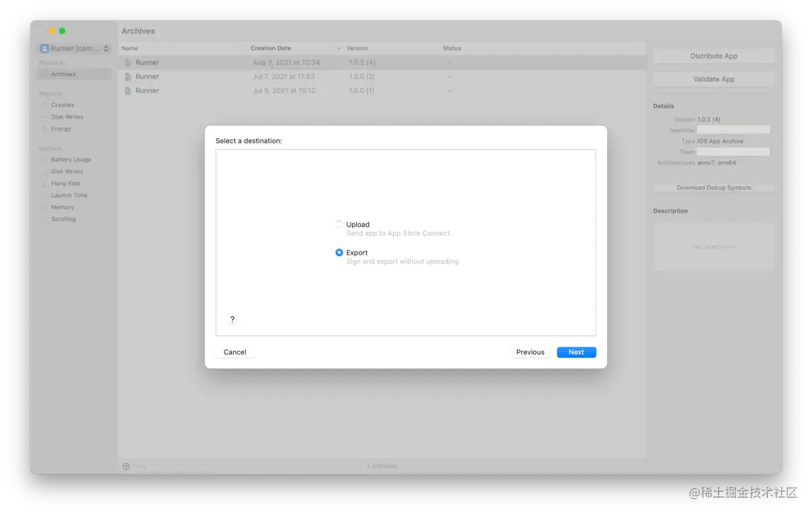Open Crashes reports in sidebar
The height and width of the screenshot is (514, 812).
point(62,105)
